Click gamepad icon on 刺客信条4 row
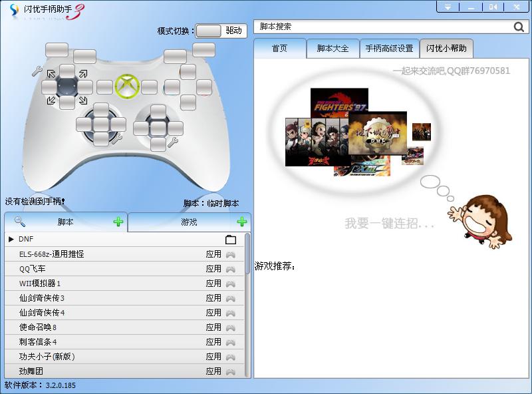532x394 pixels. 231,342
